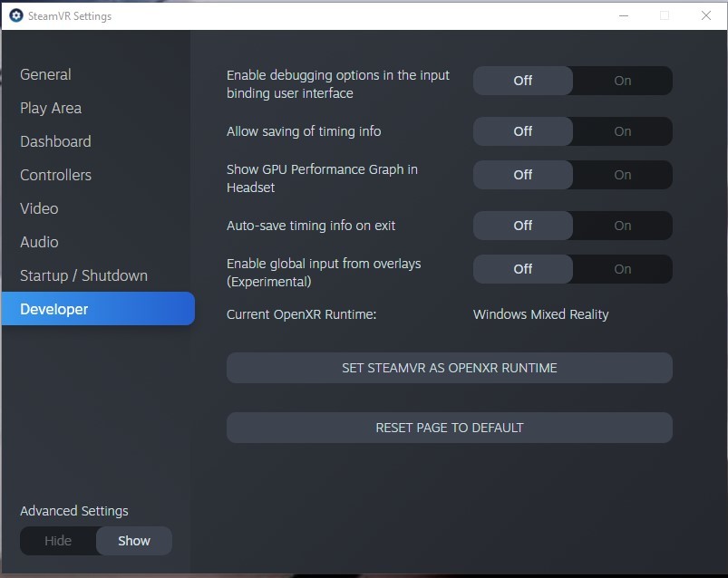Enable Auto-save timing info on exit
728x578 pixels.
pyautogui.click(x=623, y=226)
